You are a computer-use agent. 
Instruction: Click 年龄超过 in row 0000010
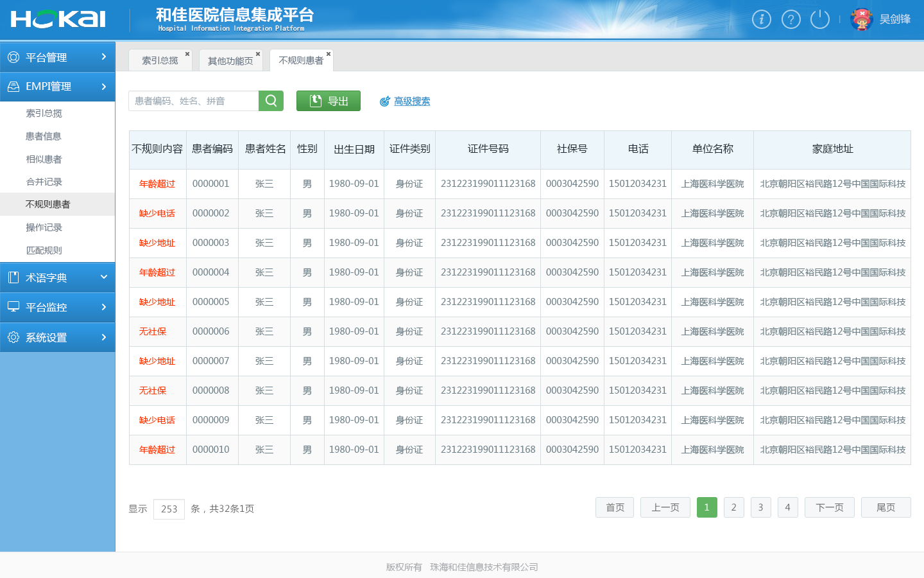click(x=157, y=450)
